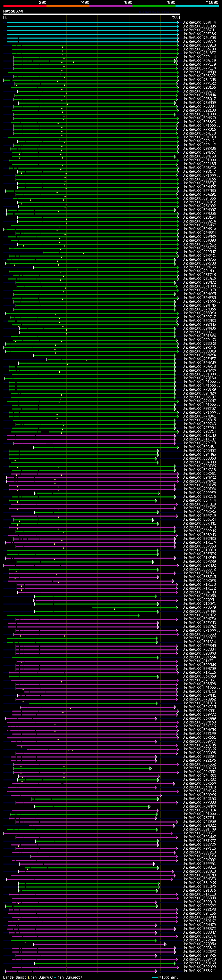222x980 pixels.
Task: Click the UniRef100_B9SG22 label
Action: 199,76
